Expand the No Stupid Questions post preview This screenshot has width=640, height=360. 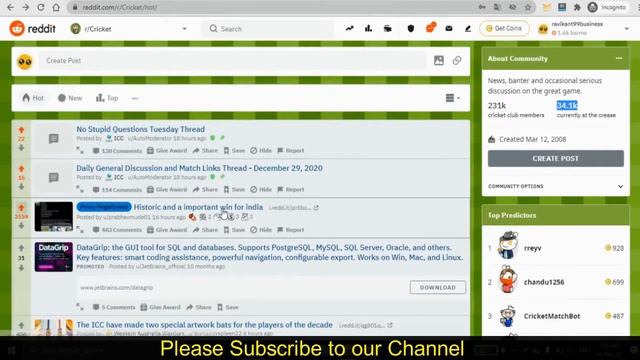tap(80, 151)
